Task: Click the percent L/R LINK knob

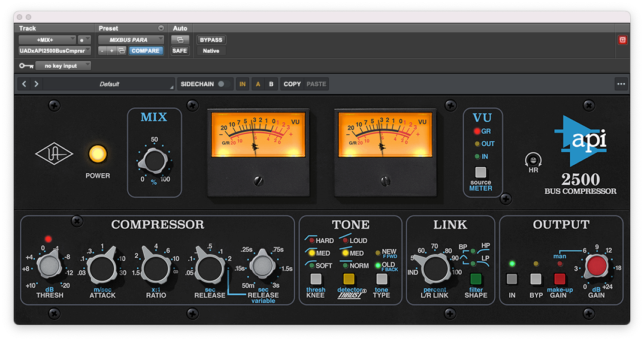Action: [434, 269]
